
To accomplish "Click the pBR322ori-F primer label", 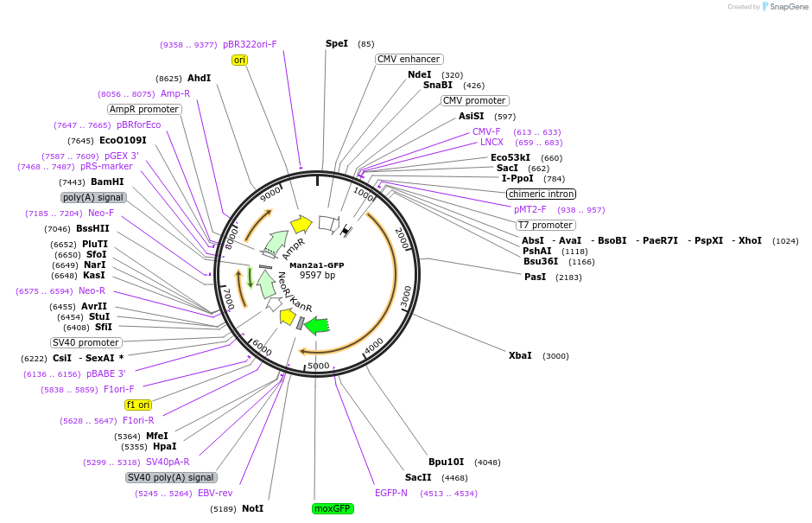I will click(250, 44).
